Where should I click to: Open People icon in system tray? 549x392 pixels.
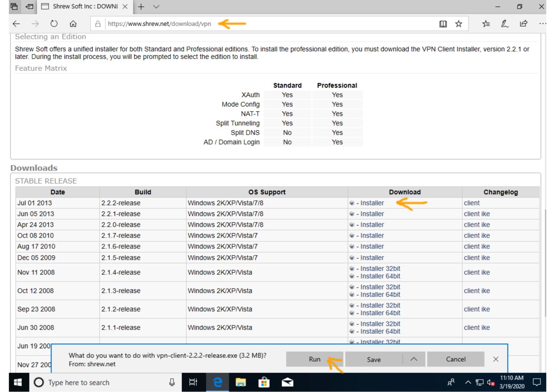(451, 383)
